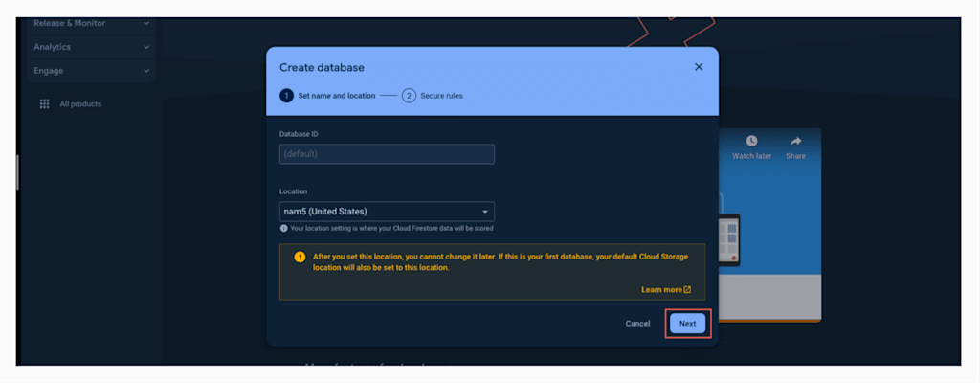Open the Learn more link
This screenshot has width=980, height=383.
tap(666, 290)
